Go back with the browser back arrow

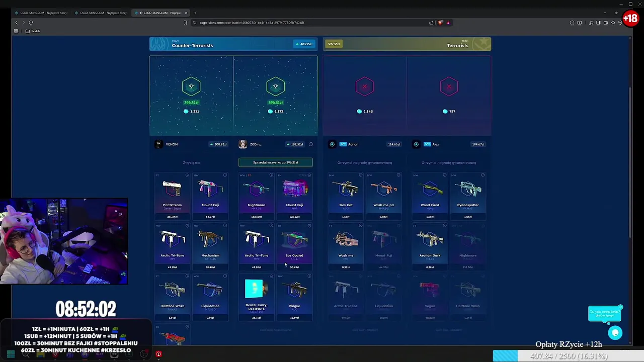coord(16,23)
